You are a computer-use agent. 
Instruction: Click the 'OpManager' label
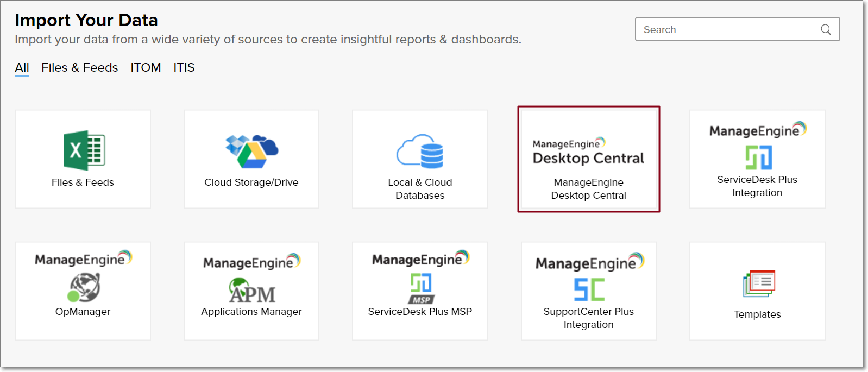[x=83, y=312]
